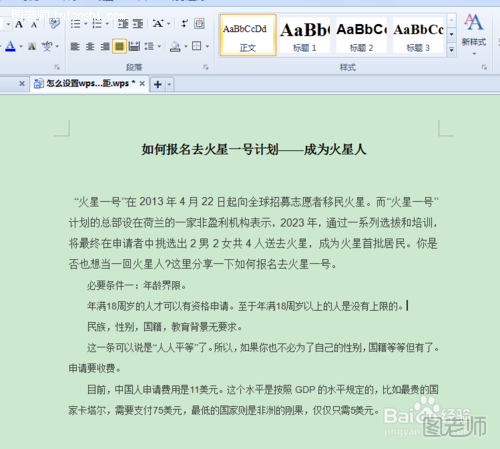This screenshot has height=449, width=500.
Task: Click the Increase Indent icon
Action: (138, 24)
